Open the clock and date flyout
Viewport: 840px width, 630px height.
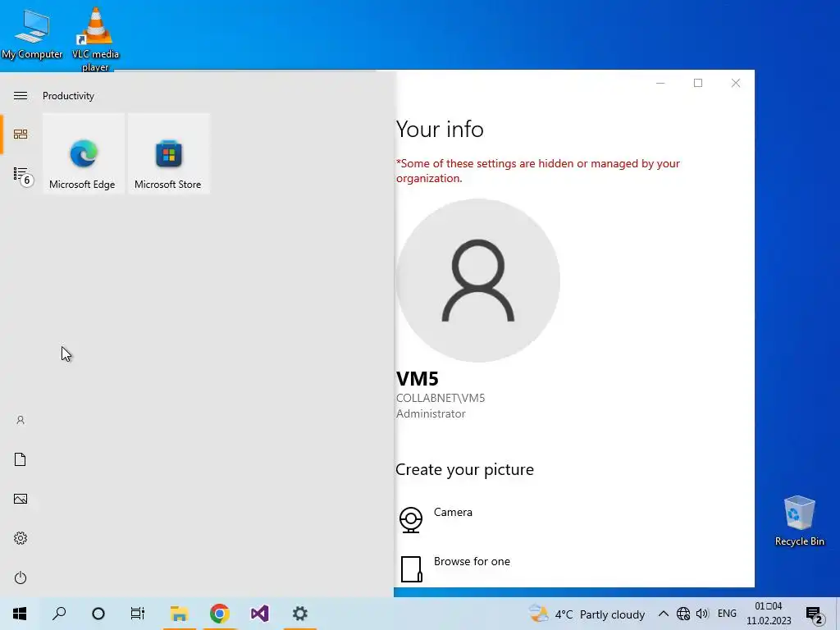769,614
